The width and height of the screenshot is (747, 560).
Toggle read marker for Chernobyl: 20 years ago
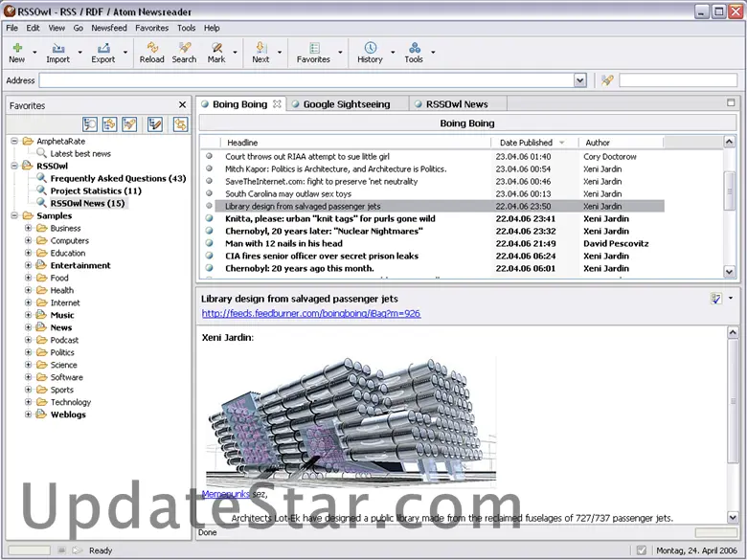pos(209,268)
